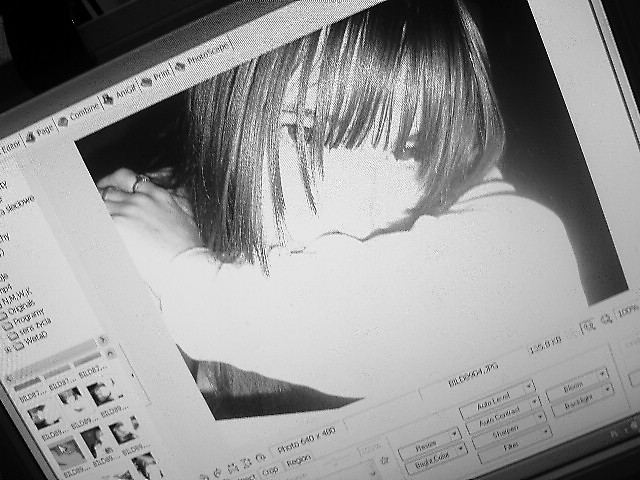Open the Resize dropdown arrow

(x=453, y=434)
